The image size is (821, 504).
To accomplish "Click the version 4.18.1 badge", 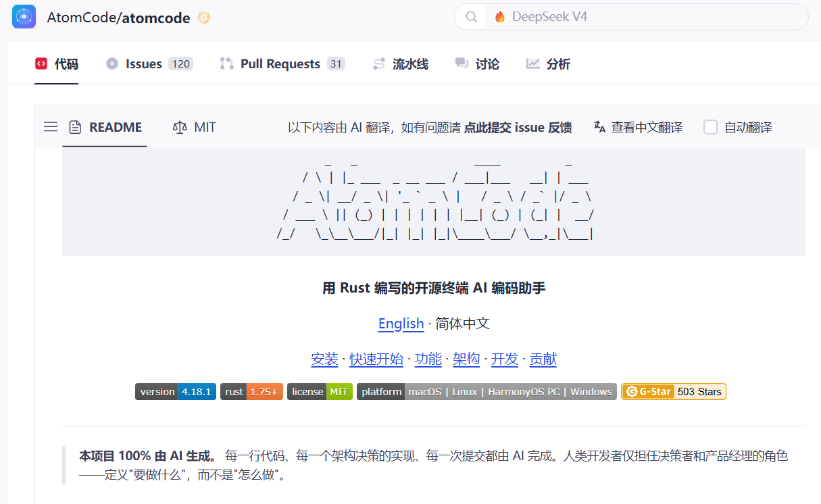I will pyautogui.click(x=176, y=392).
